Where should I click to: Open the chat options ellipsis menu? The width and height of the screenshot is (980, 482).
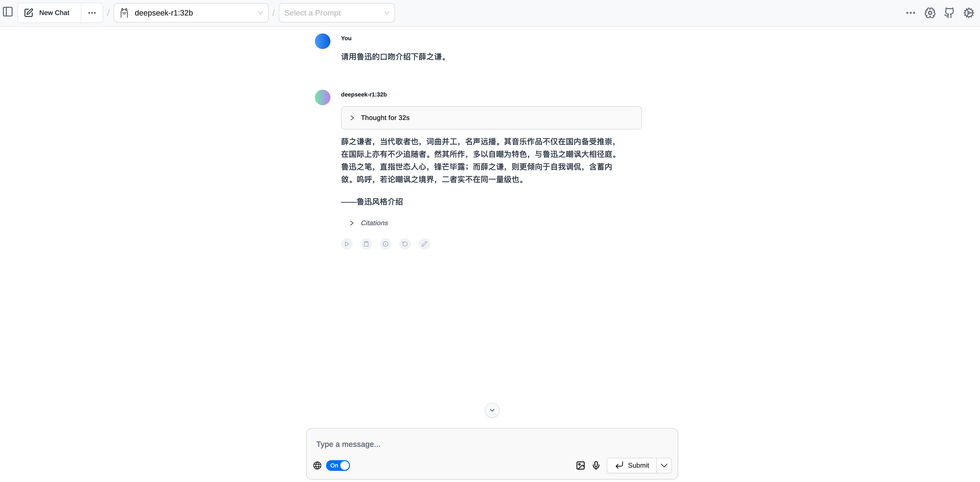(92, 13)
